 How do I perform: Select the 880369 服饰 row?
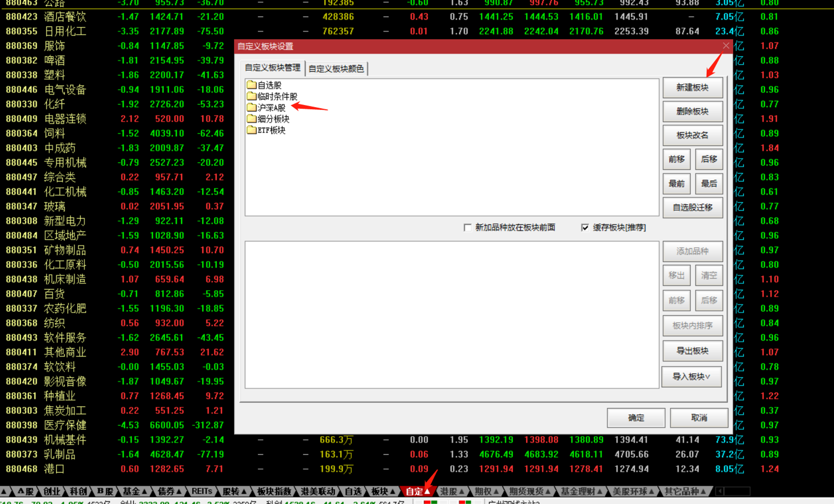coord(117,46)
